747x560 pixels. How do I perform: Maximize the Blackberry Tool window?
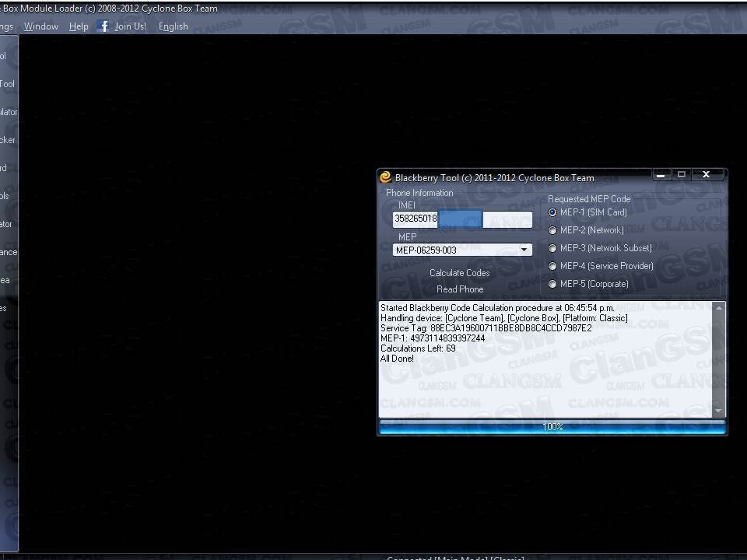click(x=682, y=175)
